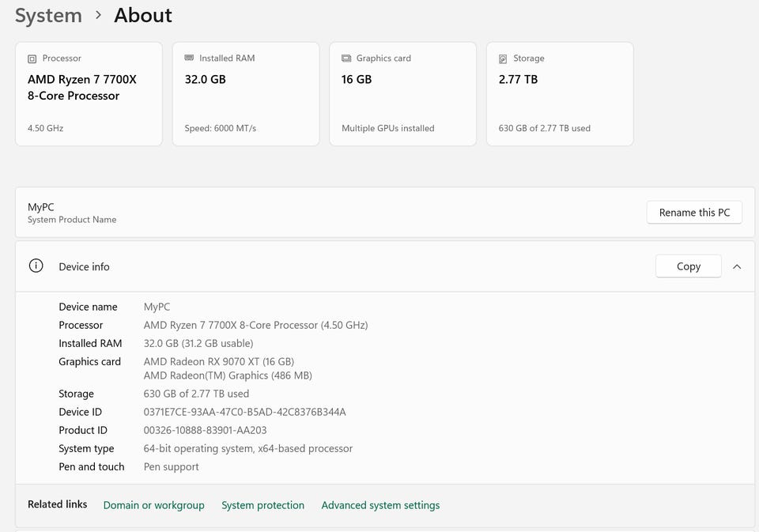Screen dimensions: 759x532
Task: Go back to System breadcrumb
Action: tap(48, 16)
